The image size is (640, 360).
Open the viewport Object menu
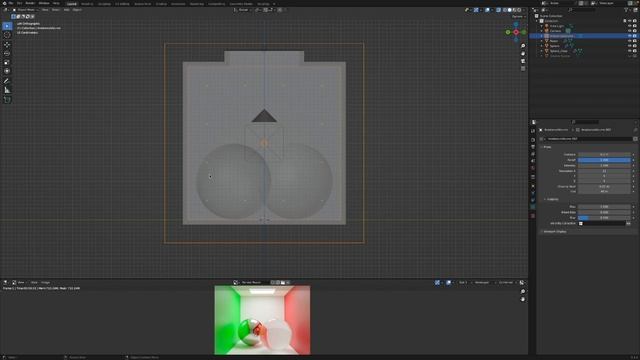(77, 10)
